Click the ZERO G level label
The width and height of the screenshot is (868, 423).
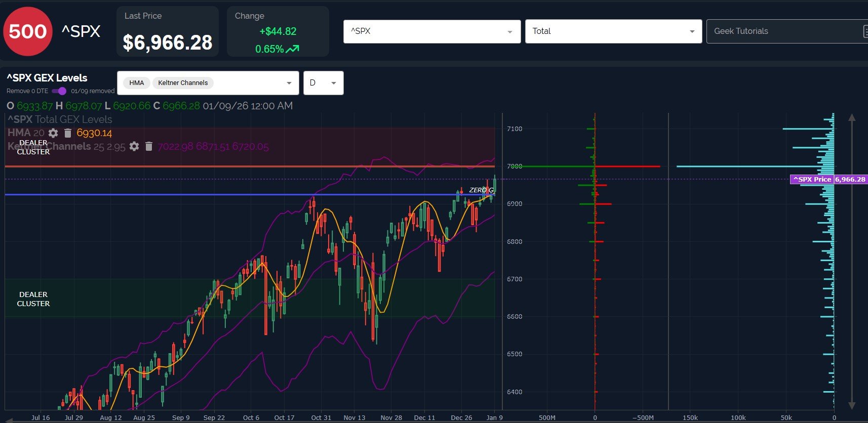(481, 190)
